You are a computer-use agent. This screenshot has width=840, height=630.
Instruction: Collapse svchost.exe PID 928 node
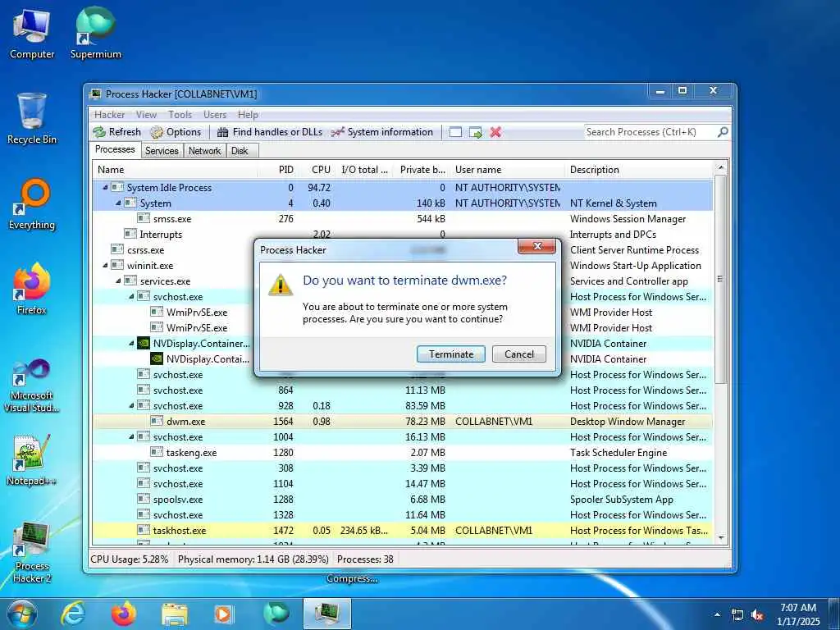[132, 405]
